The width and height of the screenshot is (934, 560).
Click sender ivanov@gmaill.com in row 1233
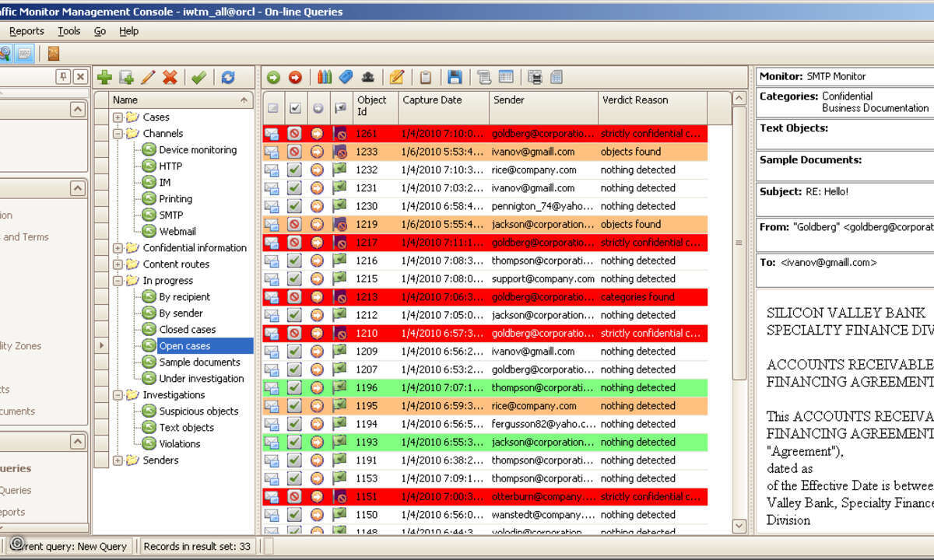(x=533, y=152)
